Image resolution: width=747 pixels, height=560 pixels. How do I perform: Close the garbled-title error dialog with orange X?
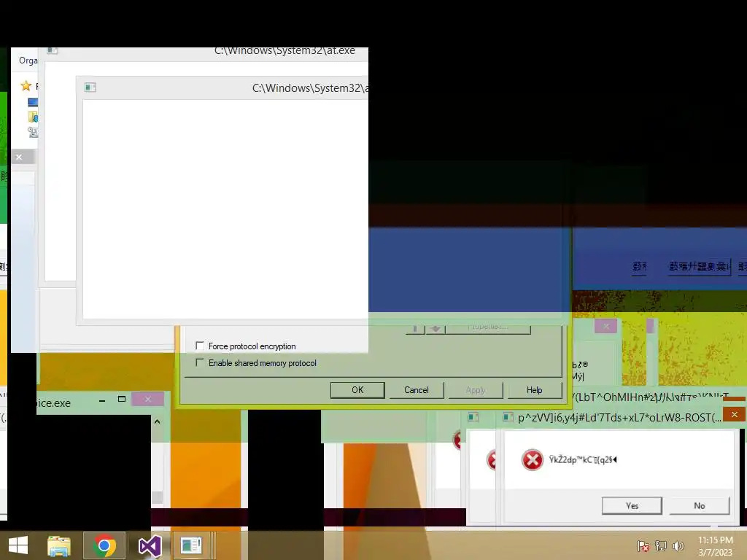point(734,414)
